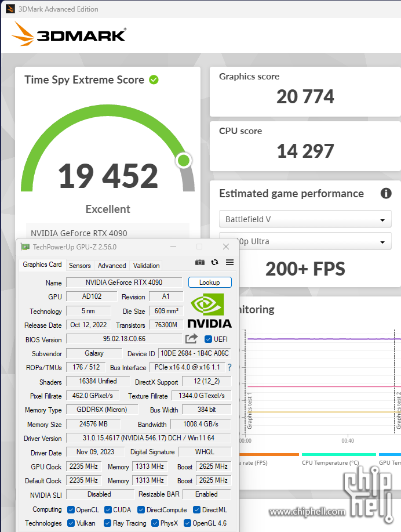Toggle the OpenCL checkbox
The width and height of the screenshot is (401, 532).
pos(71,509)
